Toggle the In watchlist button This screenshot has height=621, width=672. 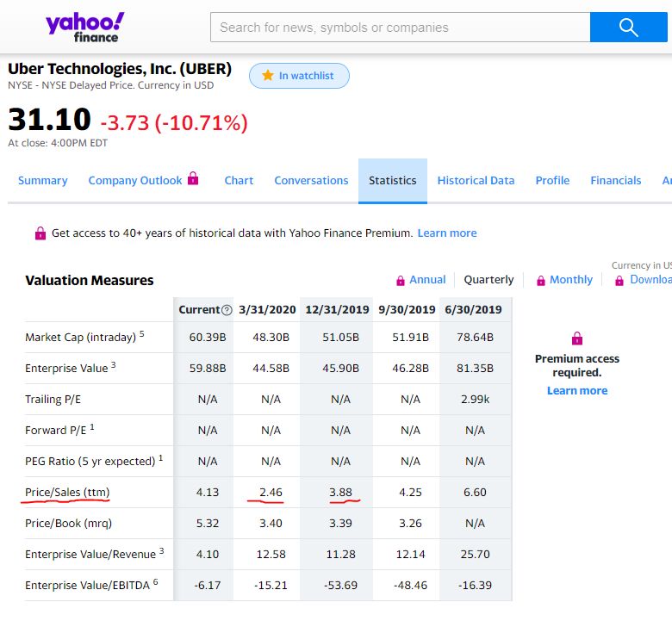(299, 76)
